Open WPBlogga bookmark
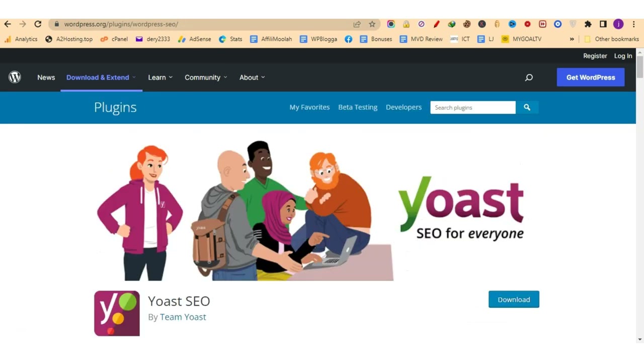Image resolution: width=644 pixels, height=362 pixels. tap(318, 39)
